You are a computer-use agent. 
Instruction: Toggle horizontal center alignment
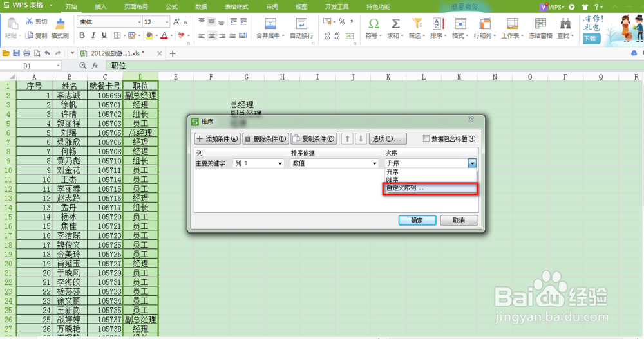tap(212, 35)
